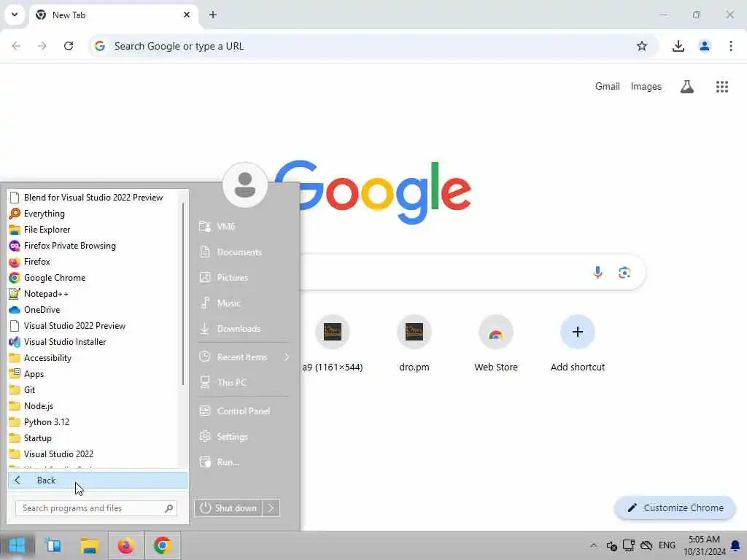Click the Windows Start button
The image size is (747, 560).
tap(18, 545)
